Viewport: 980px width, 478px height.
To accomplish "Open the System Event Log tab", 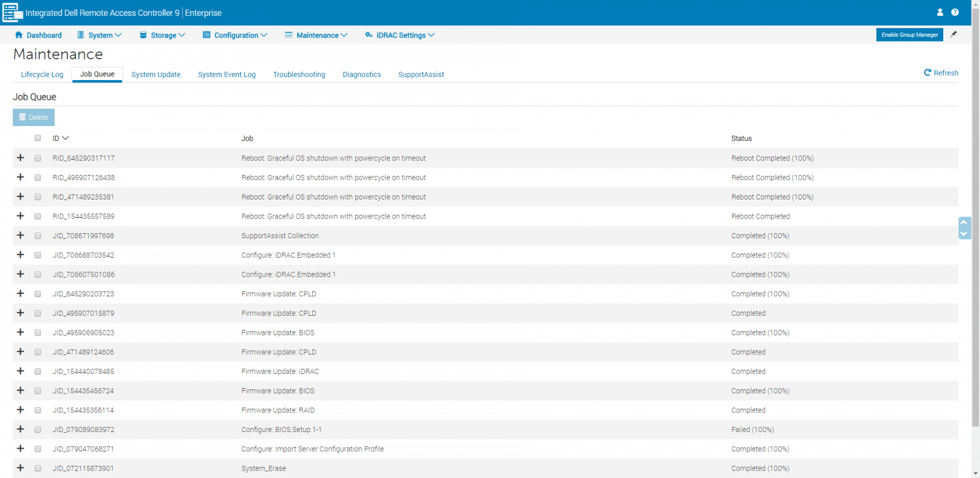I will tap(227, 75).
